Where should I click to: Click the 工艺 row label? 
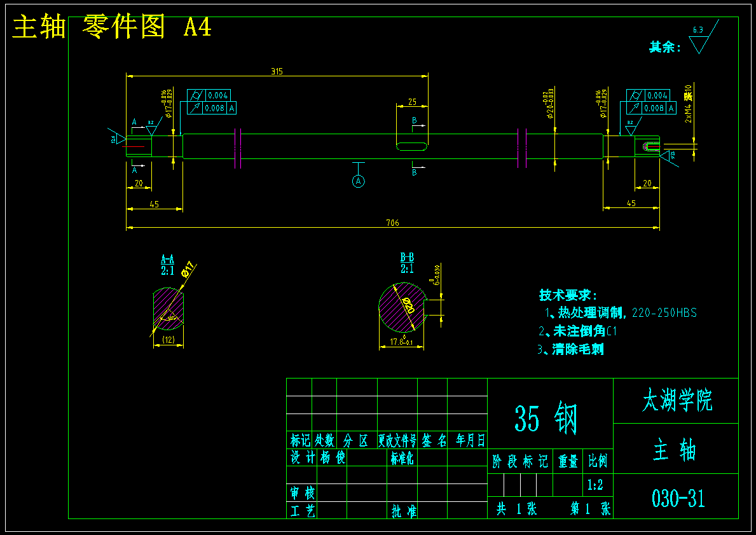302,510
